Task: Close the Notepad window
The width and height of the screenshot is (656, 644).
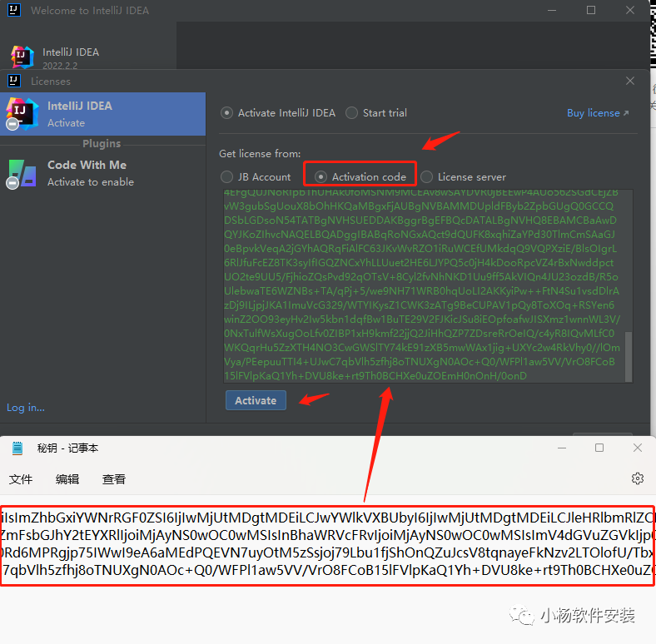Action: tap(637, 448)
